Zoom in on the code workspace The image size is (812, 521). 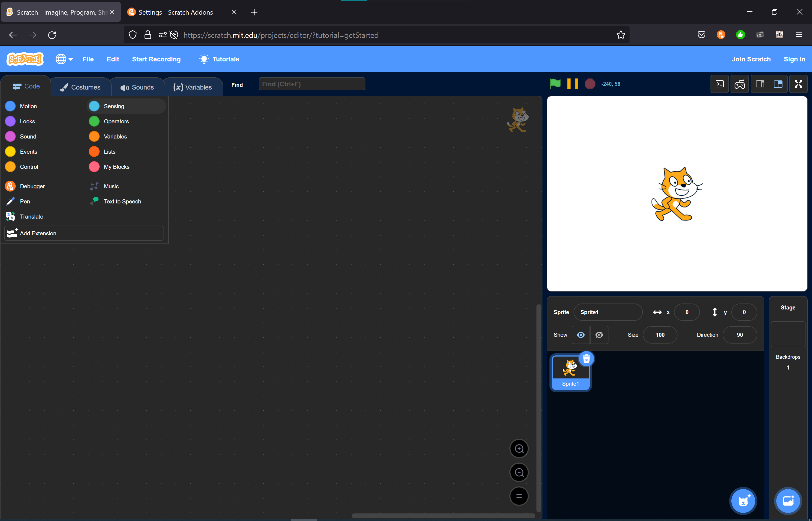click(519, 448)
